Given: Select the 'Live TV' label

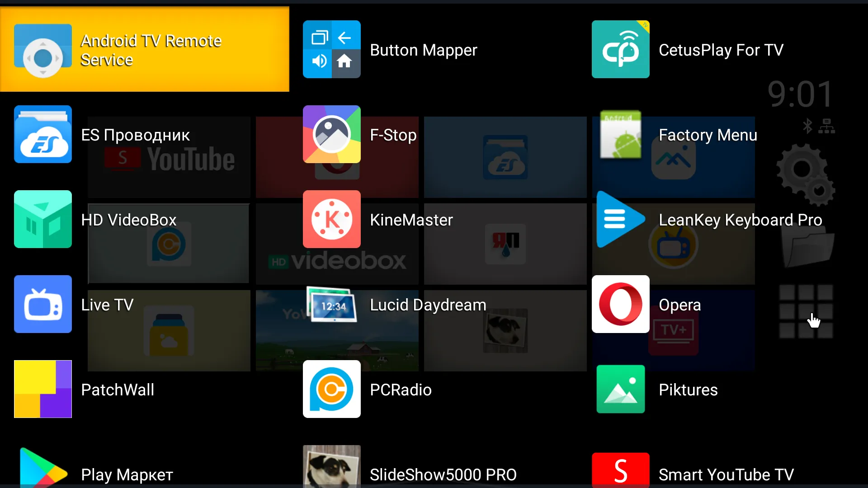Looking at the screenshot, I should coord(107,305).
